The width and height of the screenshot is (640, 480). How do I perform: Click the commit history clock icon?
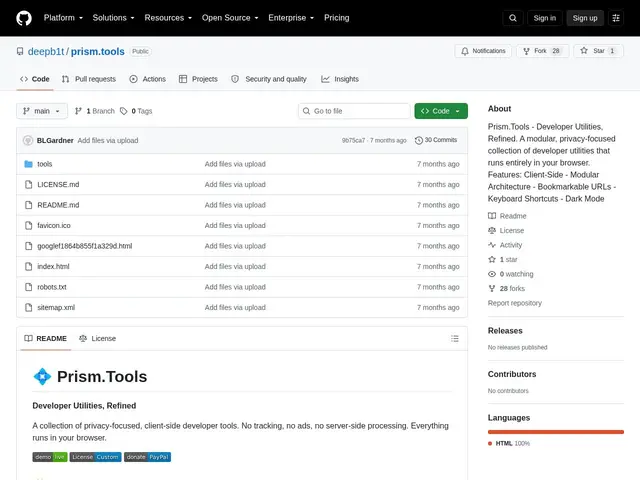click(419, 140)
